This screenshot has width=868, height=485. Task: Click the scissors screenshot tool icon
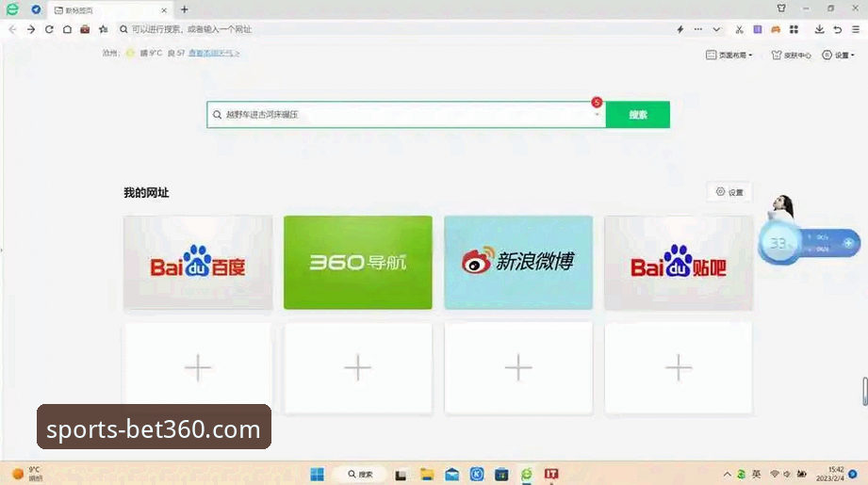click(x=739, y=29)
